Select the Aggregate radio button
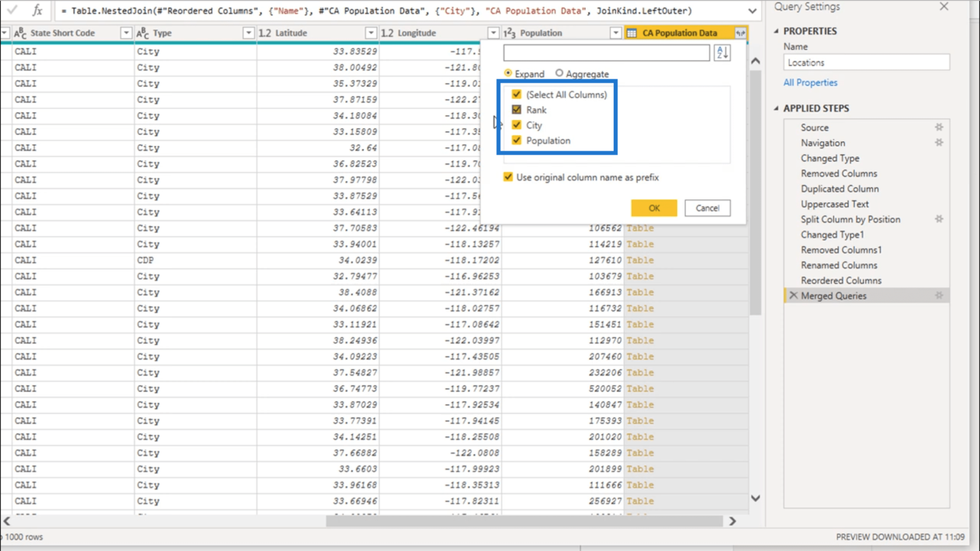 click(559, 73)
